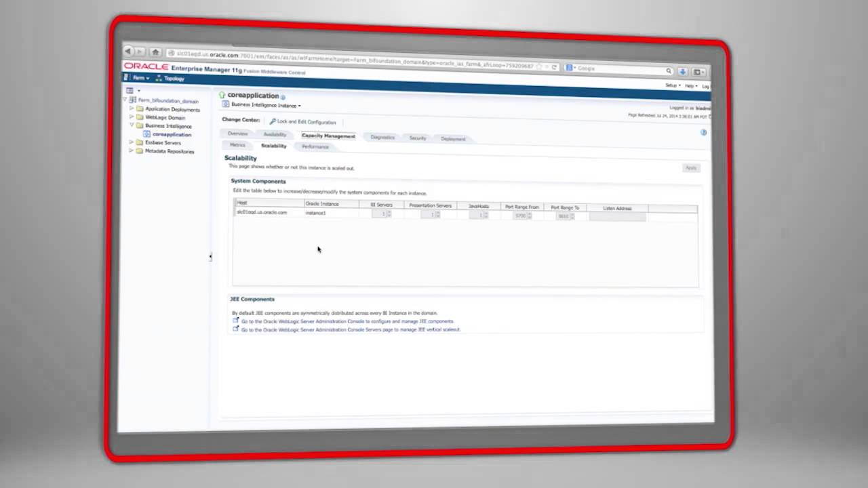
Task: Click the magnifier in the Google search box
Action: tap(668, 70)
